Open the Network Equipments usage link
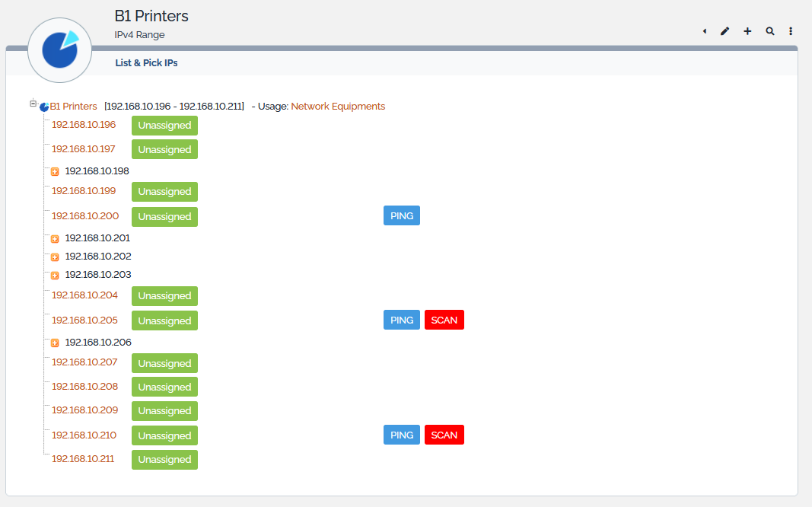The image size is (812, 507). point(338,107)
